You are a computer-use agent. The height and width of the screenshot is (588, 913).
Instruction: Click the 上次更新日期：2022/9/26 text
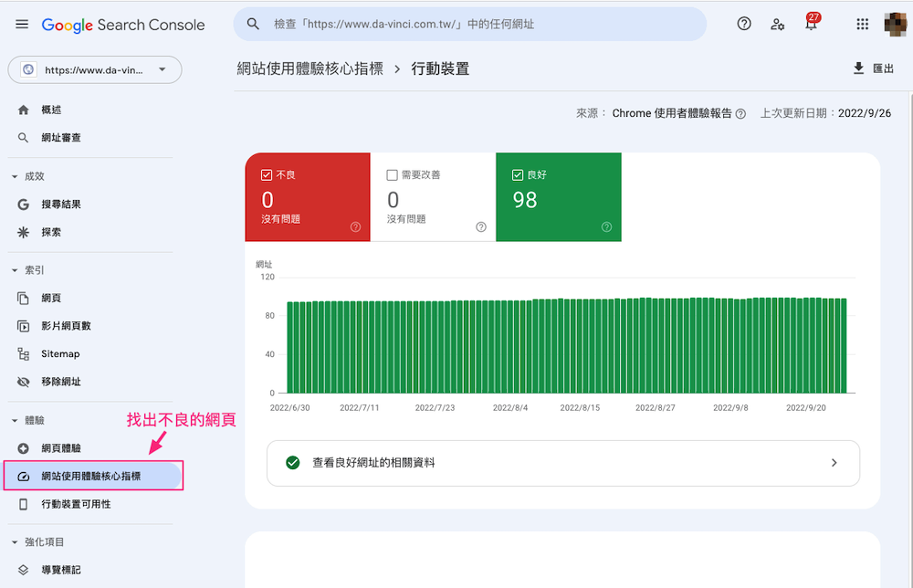(x=825, y=113)
